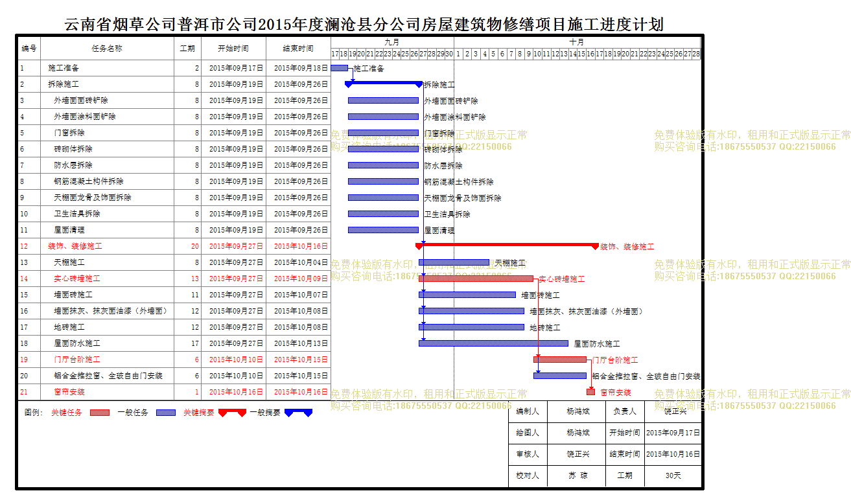Select the blue summary bar for 拆除施工

tap(384, 84)
